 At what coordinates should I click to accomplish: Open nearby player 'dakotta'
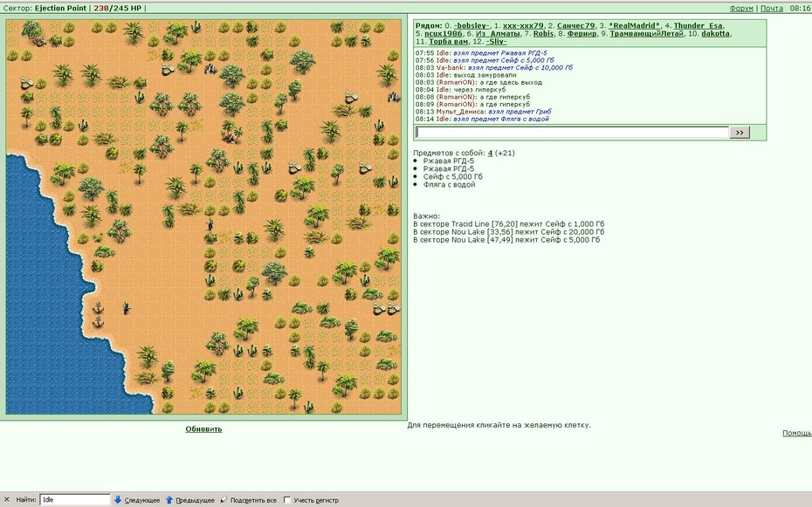pyautogui.click(x=716, y=34)
